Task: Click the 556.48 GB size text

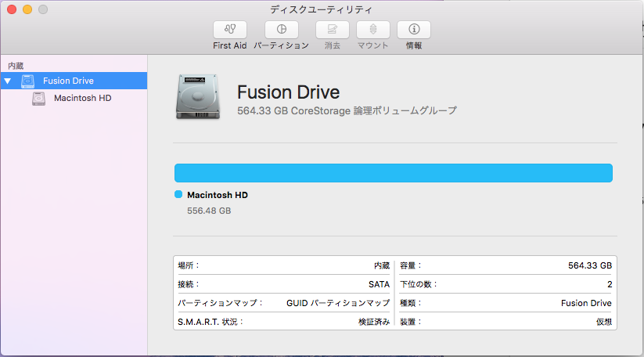Action: [209, 211]
